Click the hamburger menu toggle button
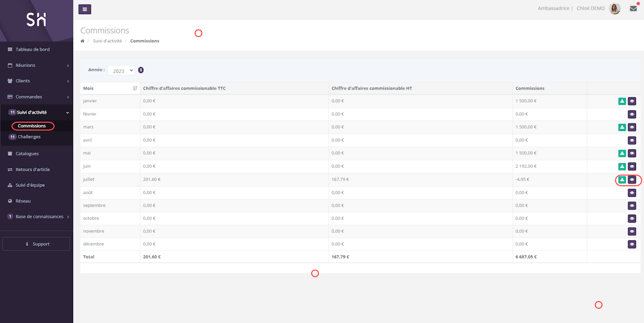The height and width of the screenshot is (323, 644). [85, 9]
